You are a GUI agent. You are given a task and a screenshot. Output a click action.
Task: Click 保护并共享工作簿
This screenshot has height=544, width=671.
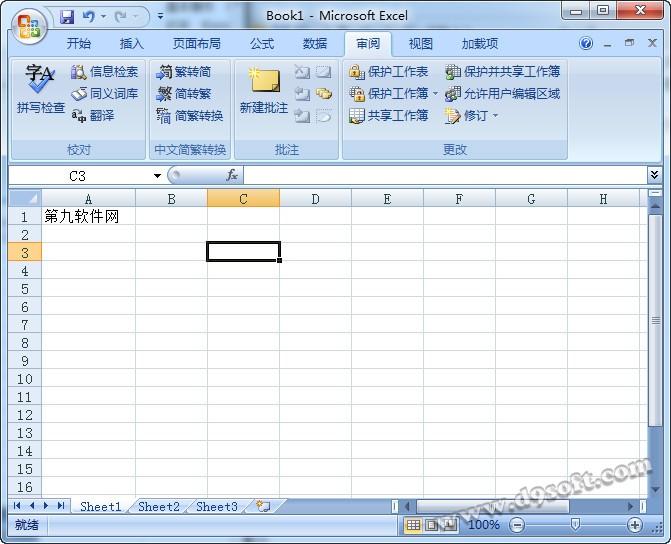[502, 72]
